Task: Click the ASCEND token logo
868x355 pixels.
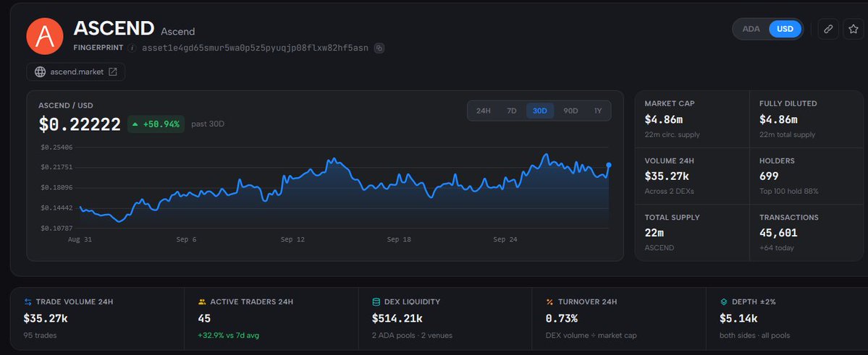Action: tap(45, 36)
